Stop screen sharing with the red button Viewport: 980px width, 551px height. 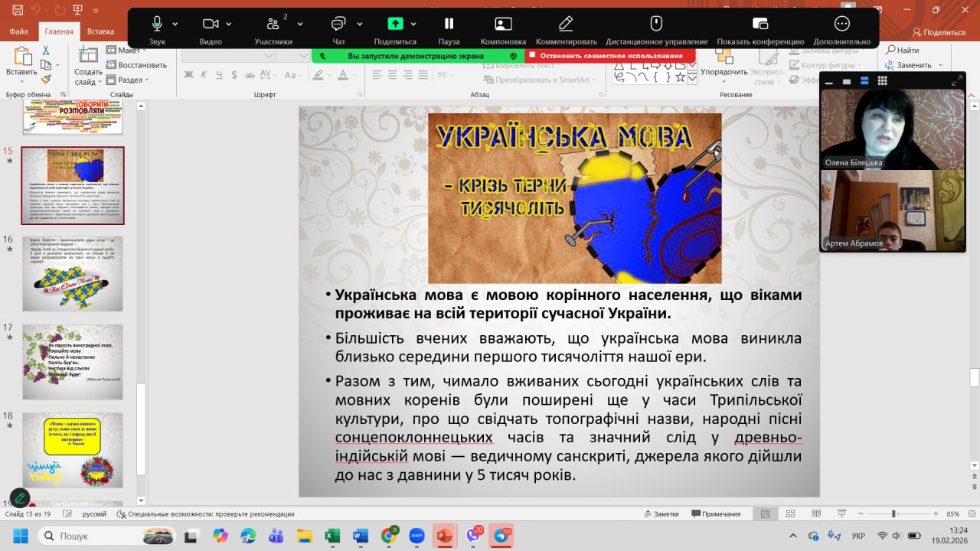click(610, 56)
